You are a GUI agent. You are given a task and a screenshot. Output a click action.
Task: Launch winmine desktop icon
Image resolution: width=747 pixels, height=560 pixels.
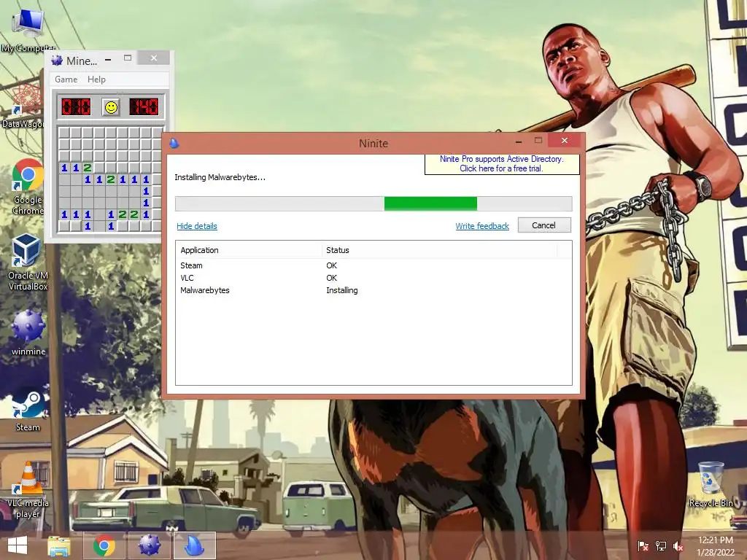(28, 332)
